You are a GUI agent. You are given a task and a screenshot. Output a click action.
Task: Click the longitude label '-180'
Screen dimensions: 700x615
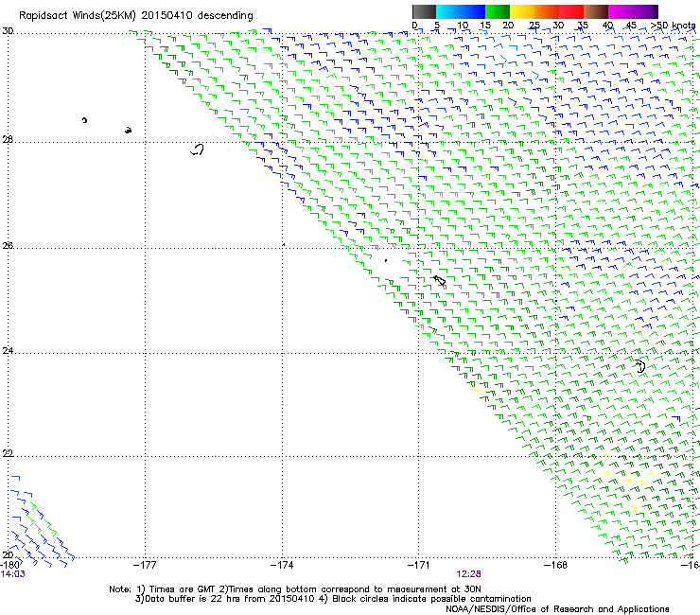pyautogui.click(x=9, y=564)
